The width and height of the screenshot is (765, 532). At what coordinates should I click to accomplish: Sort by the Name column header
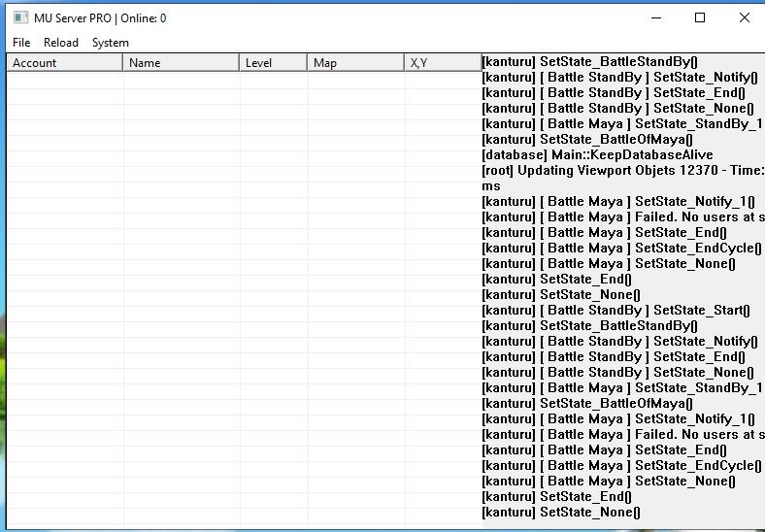[x=182, y=63]
